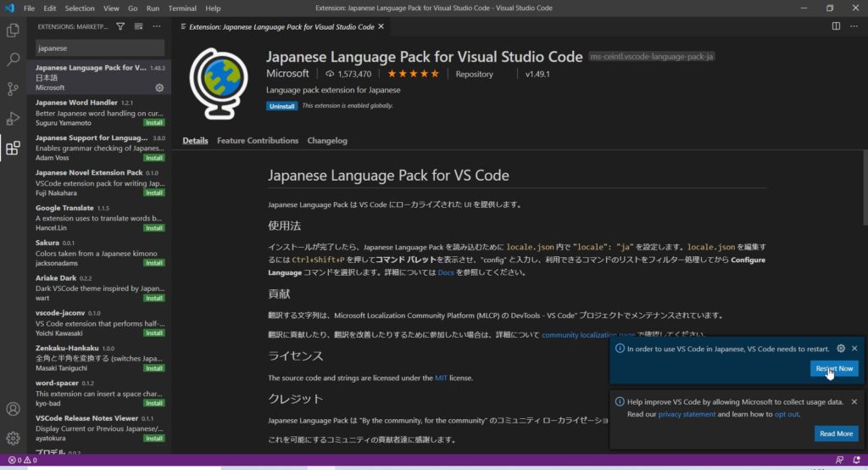
Task: Click the install count download icon
Action: click(330, 74)
